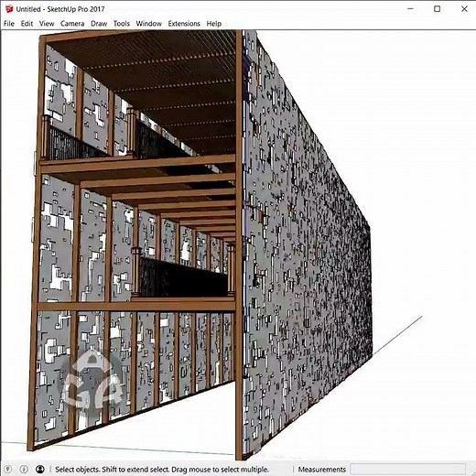Viewport: 476px width, 476px height.
Task: Click the credits info status icon
Action: (x=24, y=469)
